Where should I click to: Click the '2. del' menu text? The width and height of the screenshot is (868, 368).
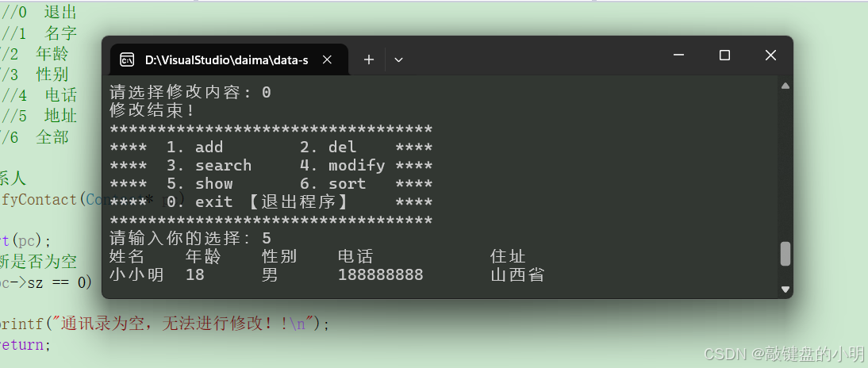328,148
